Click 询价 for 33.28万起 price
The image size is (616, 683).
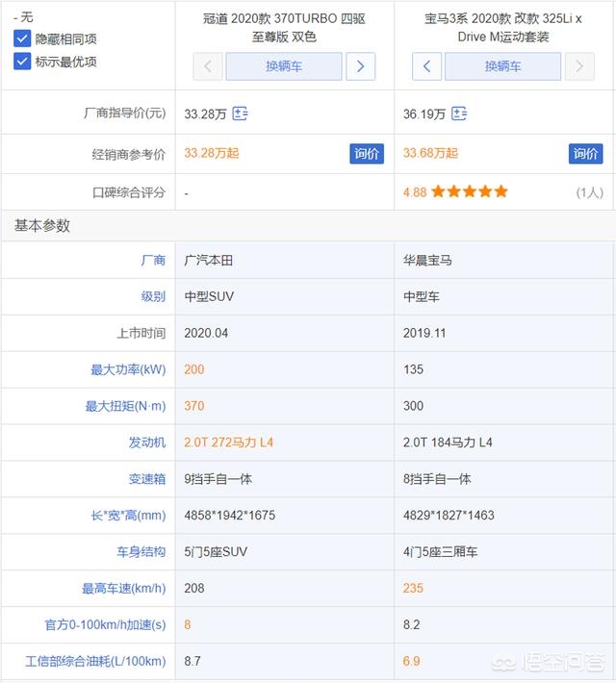click(367, 154)
